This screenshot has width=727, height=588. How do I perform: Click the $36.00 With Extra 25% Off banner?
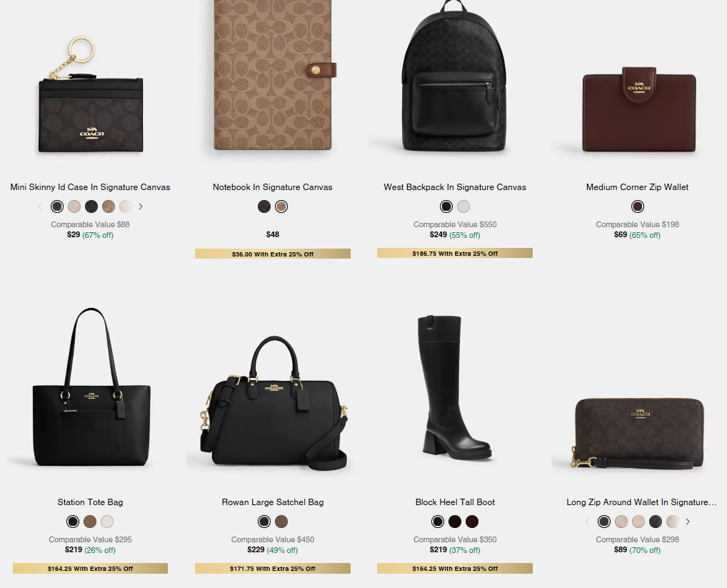(x=273, y=254)
